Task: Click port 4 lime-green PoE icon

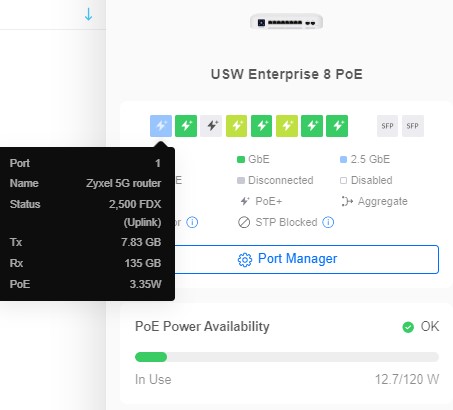Action: 236,126
